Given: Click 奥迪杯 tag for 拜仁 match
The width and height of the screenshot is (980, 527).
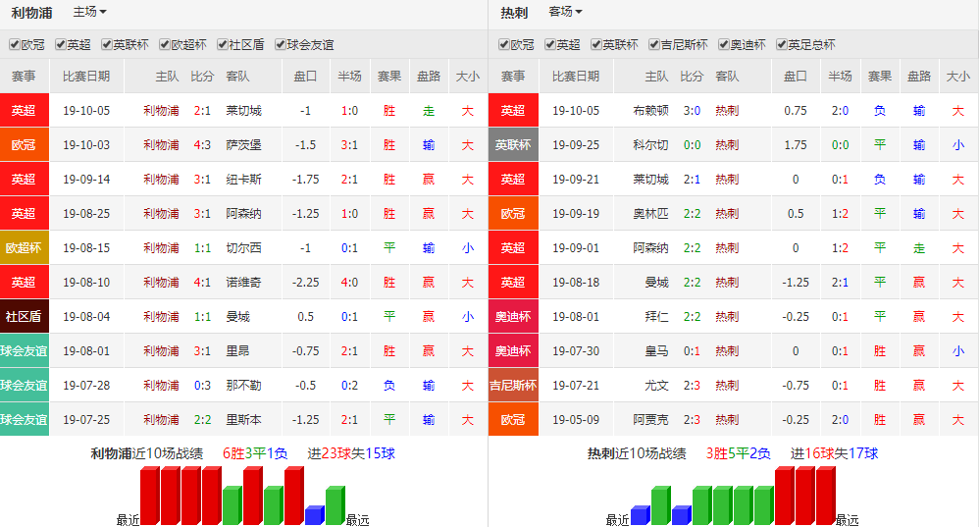Looking at the screenshot, I should pyautogui.click(x=513, y=317).
